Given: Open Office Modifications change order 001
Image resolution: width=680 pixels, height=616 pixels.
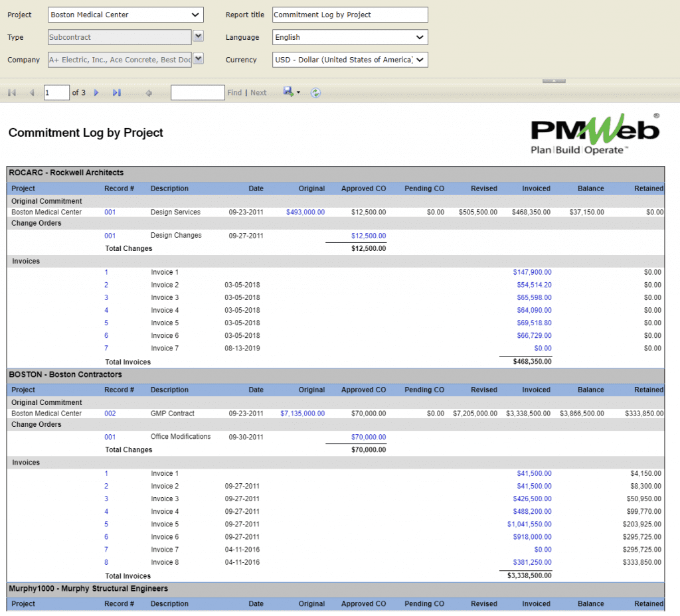Looking at the screenshot, I should click(110, 437).
